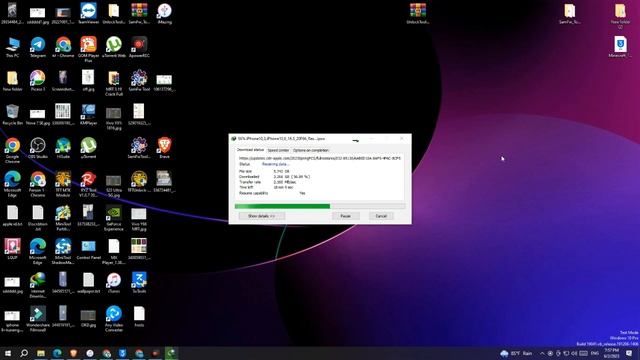
Task: Open File Explorer from the taskbar
Action: point(40,353)
